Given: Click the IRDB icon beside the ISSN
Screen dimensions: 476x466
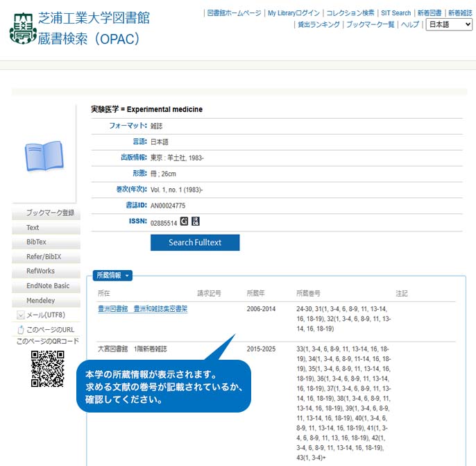Looking at the screenshot, I should (x=196, y=222).
